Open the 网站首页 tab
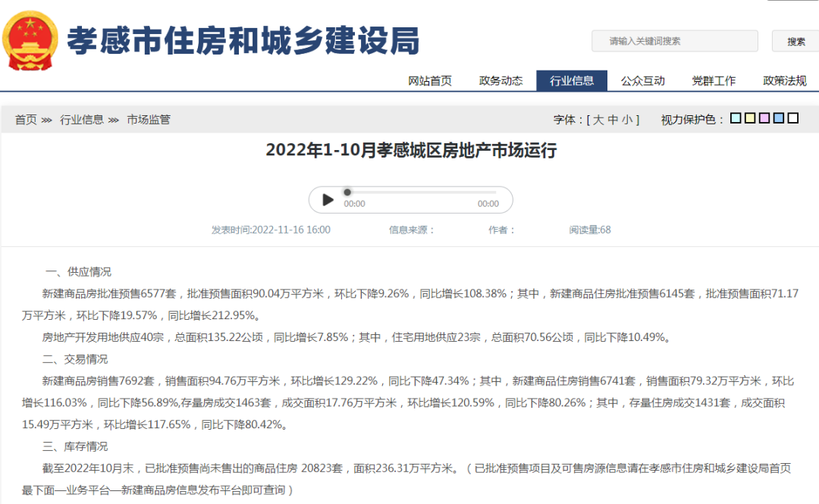Viewport: 819px width, 504px height. pos(430,81)
